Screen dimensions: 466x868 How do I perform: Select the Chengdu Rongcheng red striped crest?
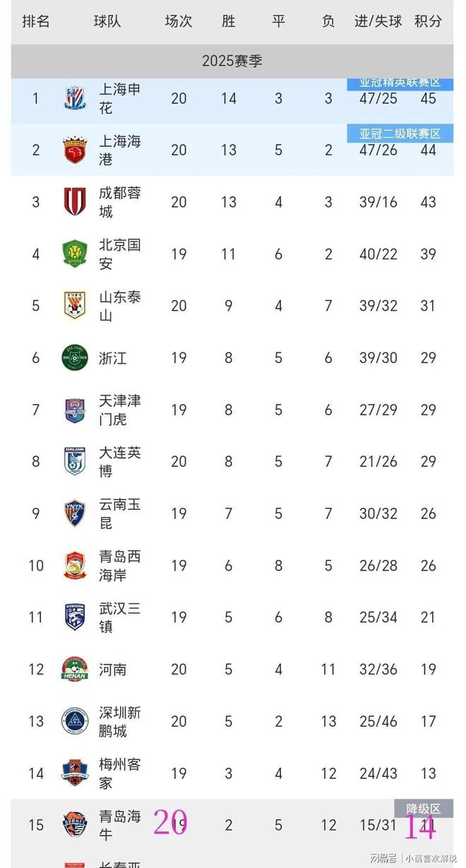point(74,202)
